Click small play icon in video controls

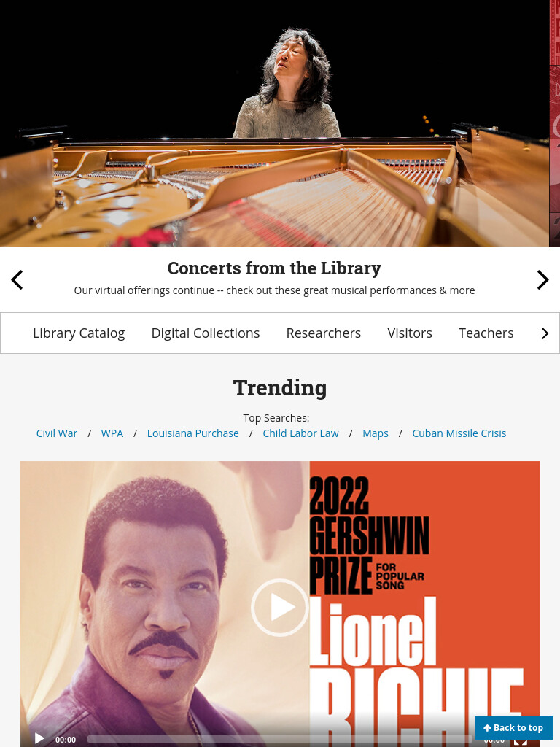click(x=39, y=739)
